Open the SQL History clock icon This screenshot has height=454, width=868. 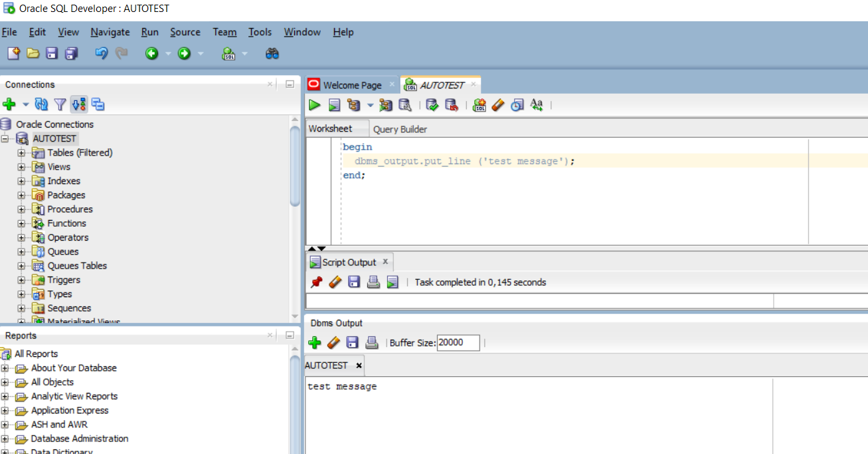tap(517, 105)
